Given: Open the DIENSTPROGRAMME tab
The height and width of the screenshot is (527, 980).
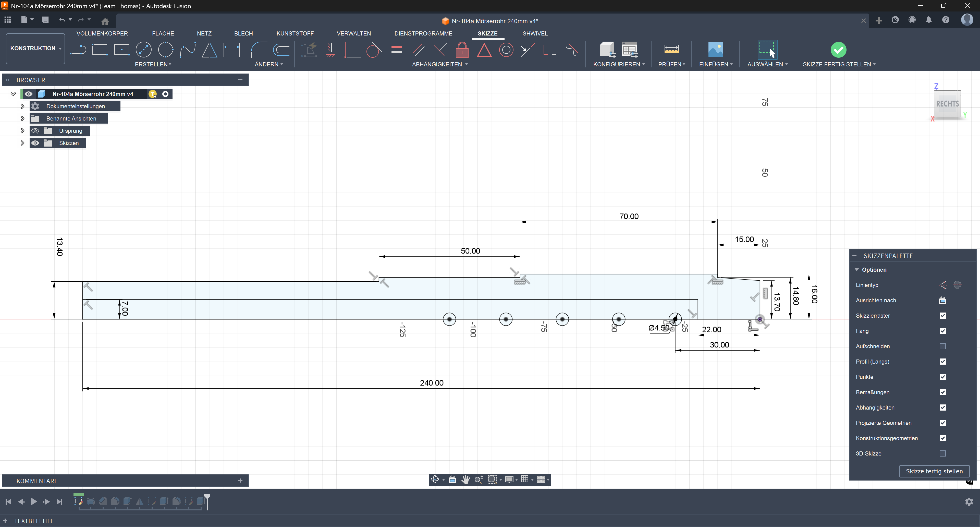Looking at the screenshot, I should (423, 33).
